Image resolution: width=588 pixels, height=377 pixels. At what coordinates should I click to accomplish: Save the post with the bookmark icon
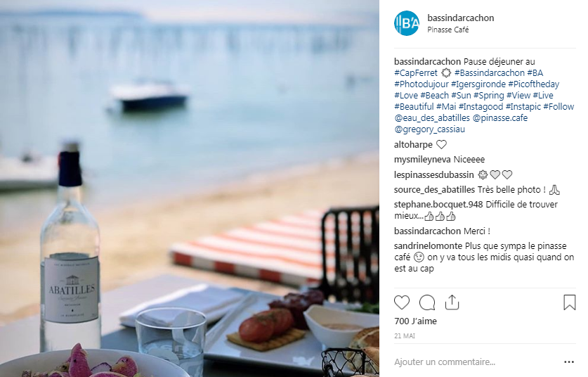pyautogui.click(x=569, y=302)
